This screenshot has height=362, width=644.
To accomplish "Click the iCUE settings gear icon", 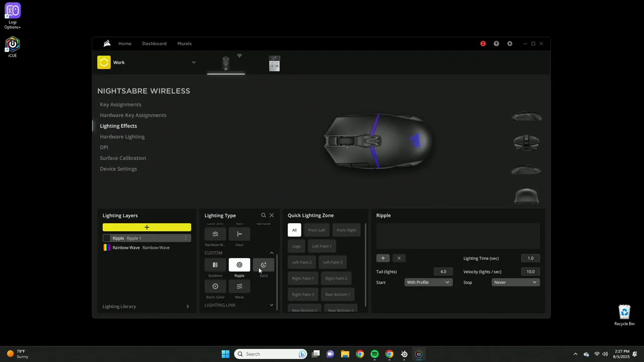I will click(x=510, y=43).
